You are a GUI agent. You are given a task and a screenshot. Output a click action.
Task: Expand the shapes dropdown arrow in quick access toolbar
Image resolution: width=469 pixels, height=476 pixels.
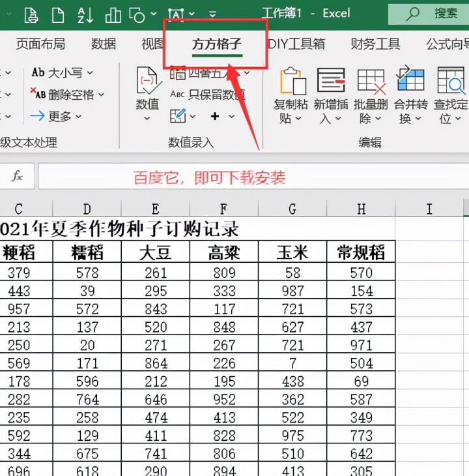(154, 14)
